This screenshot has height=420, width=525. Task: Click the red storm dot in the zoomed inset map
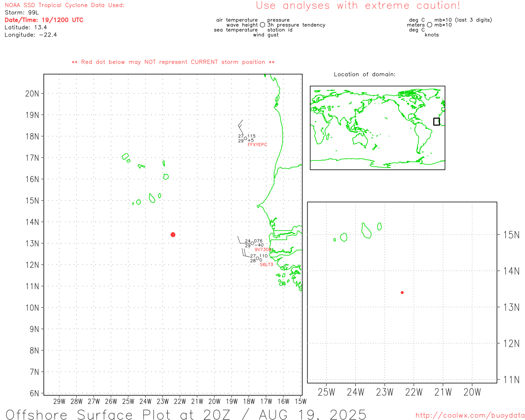[402, 292]
